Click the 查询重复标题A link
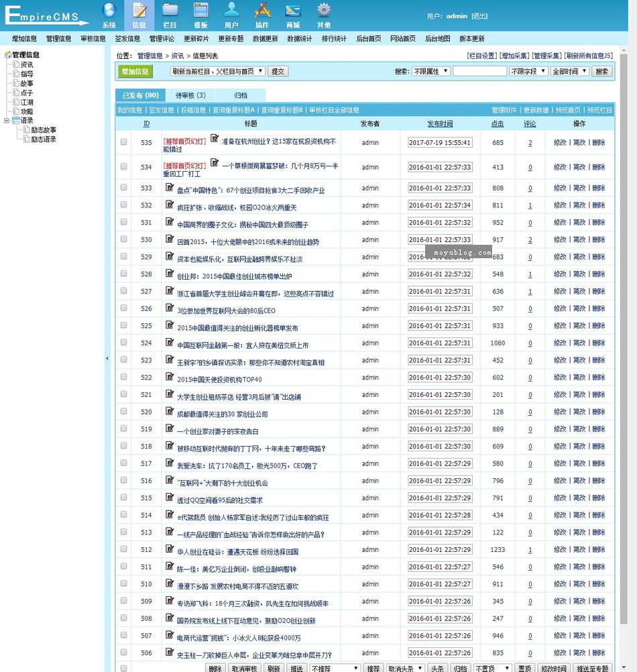The image size is (637, 672). [x=234, y=110]
